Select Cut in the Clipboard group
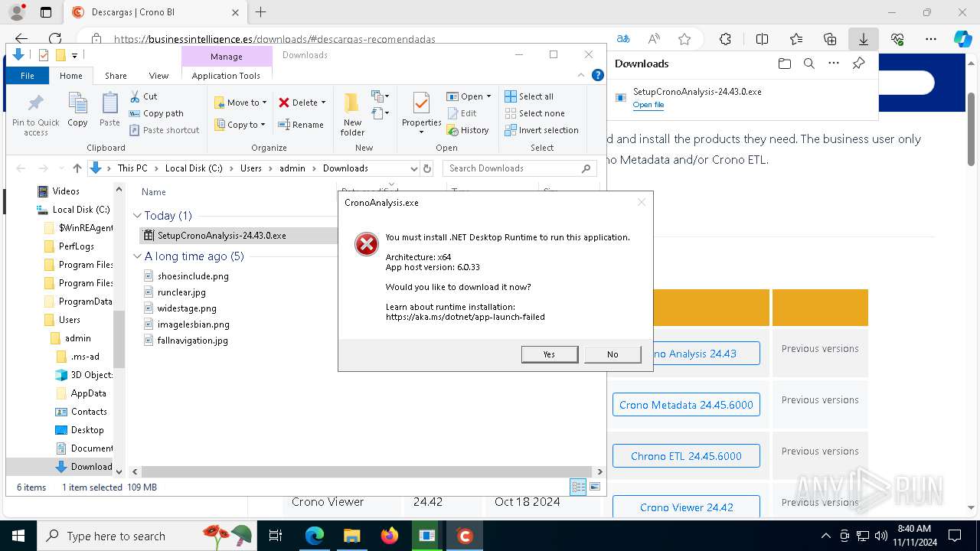 pos(143,96)
